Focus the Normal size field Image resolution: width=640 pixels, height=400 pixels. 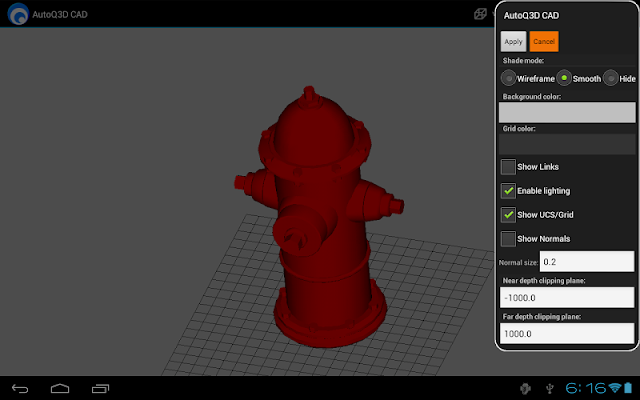click(x=587, y=262)
